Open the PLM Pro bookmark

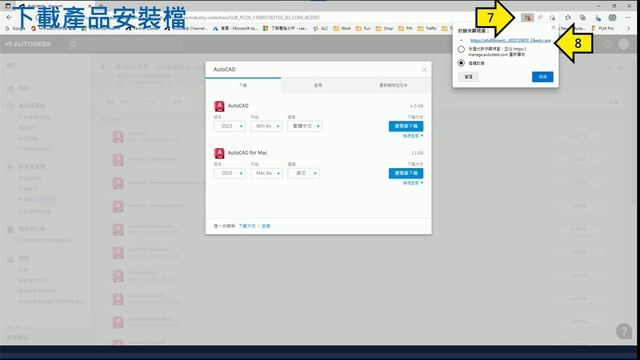(602, 29)
